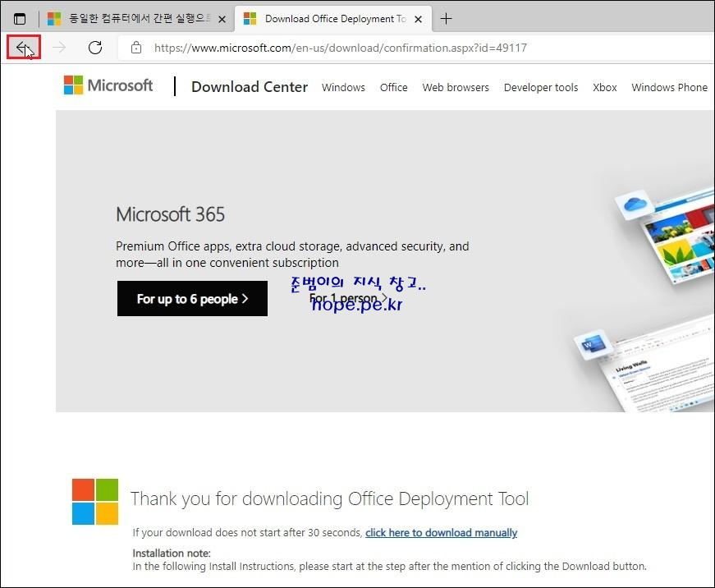Click the Installation note label
This screenshot has height=588, width=715.
172,553
